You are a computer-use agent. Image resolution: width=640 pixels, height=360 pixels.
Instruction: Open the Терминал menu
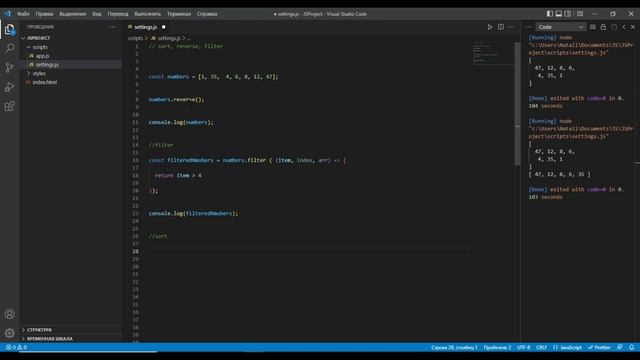(x=179, y=14)
